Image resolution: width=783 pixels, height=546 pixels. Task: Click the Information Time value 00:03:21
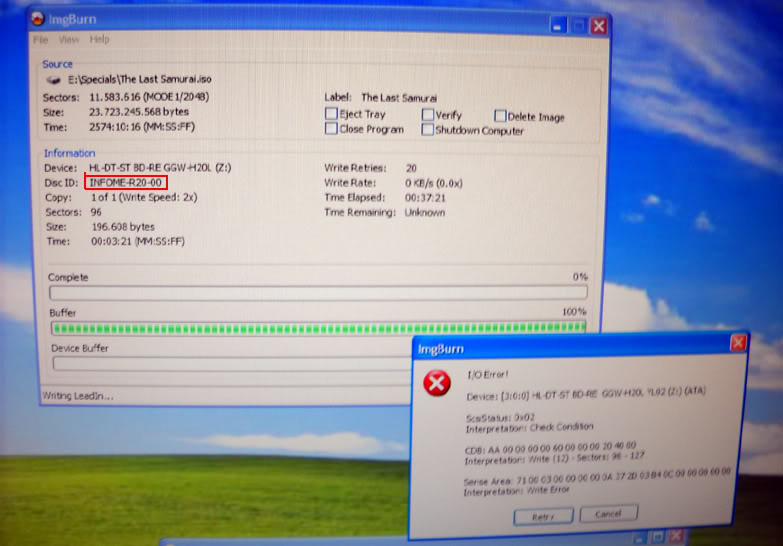tap(138, 242)
